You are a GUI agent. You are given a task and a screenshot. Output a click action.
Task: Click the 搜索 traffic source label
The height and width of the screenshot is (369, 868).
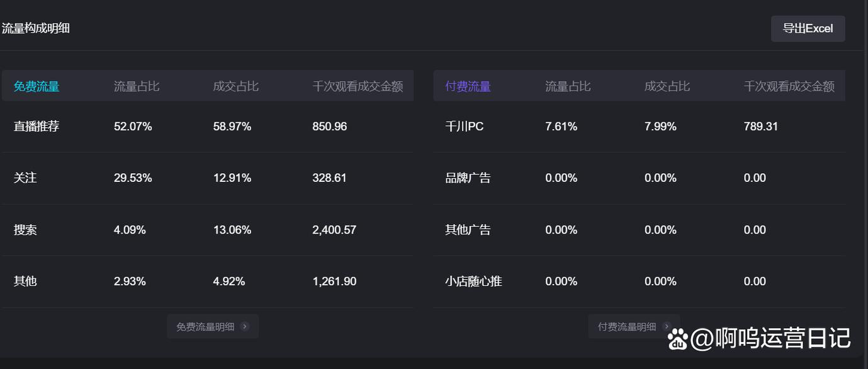click(x=25, y=229)
